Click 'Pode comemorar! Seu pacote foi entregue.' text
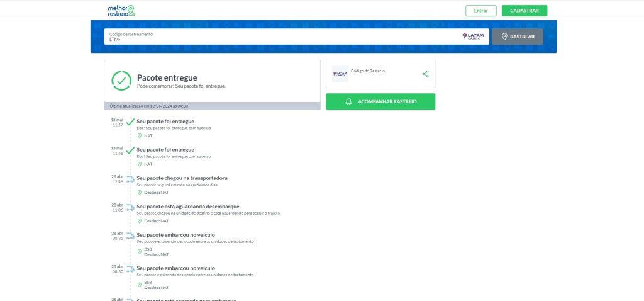This screenshot has width=644, height=301. click(x=181, y=86)
